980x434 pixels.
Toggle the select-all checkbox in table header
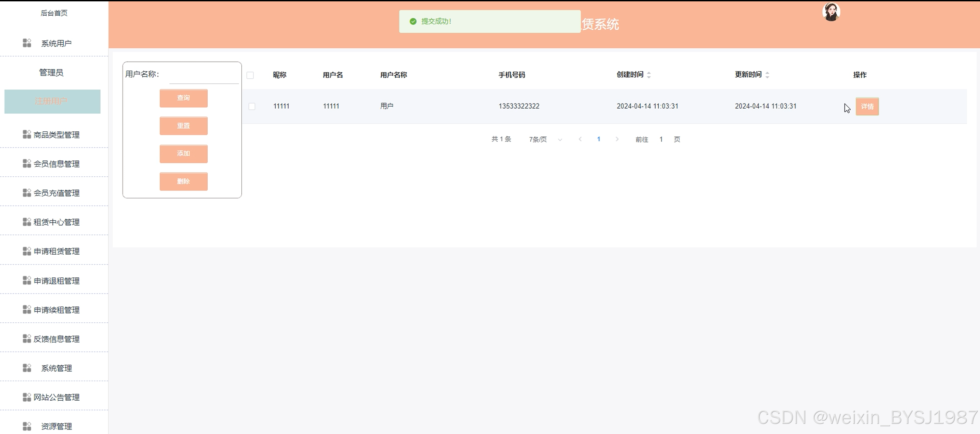point(250,75)
